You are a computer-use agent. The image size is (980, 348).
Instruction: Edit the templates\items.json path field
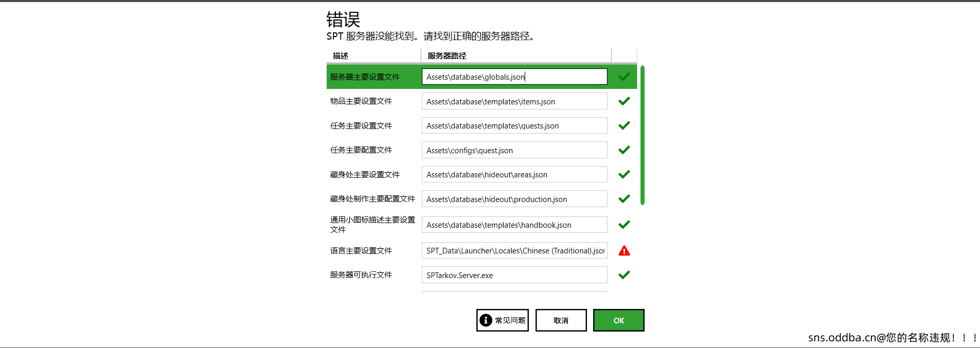pyautogui.click(x=514, y=101)
